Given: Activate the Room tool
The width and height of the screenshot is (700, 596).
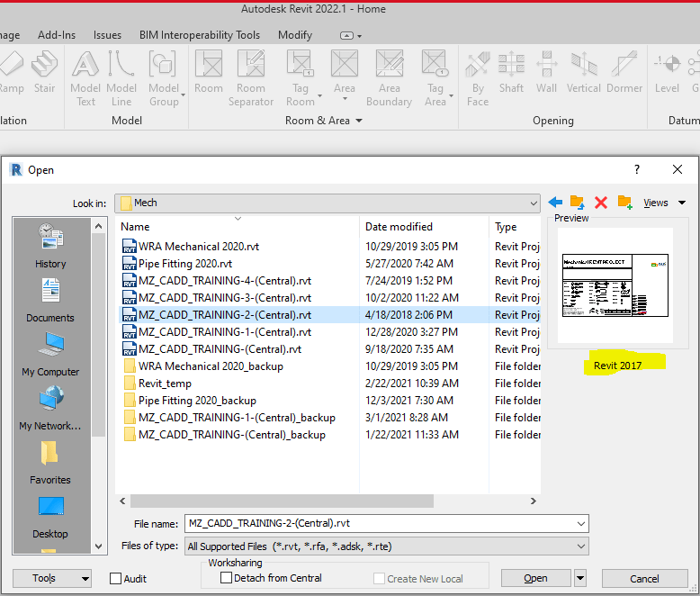Looking at the screenshot, I should pyautogui.click(x=209, y=73).
